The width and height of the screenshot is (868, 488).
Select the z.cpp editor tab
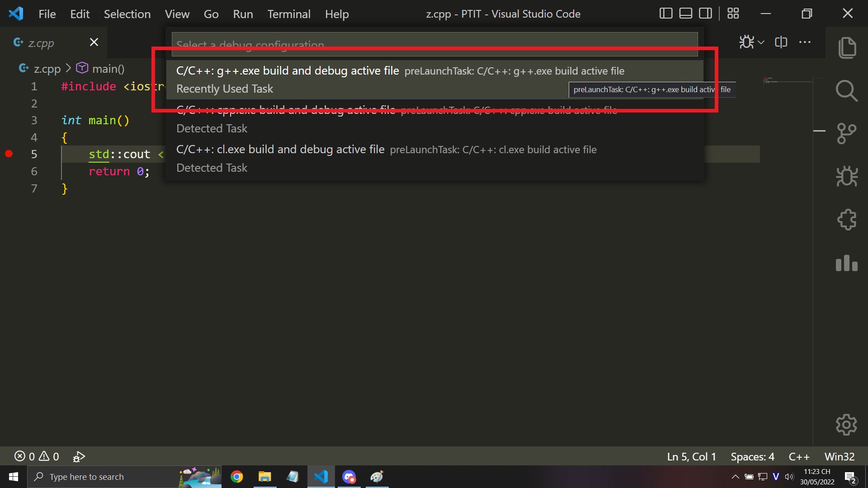point(53,42)
